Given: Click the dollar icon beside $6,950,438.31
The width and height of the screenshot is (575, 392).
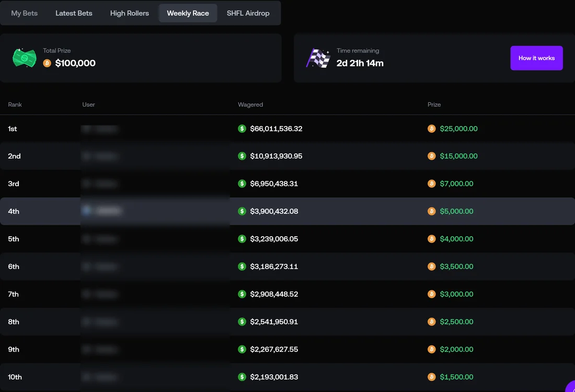Looking at the screenshot, I should point(242,183).
